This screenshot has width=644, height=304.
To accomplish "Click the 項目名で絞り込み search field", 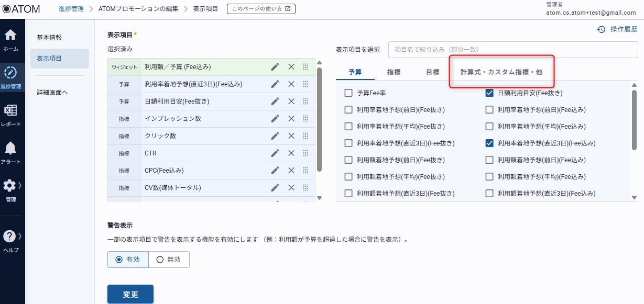I will pos(512,50).
